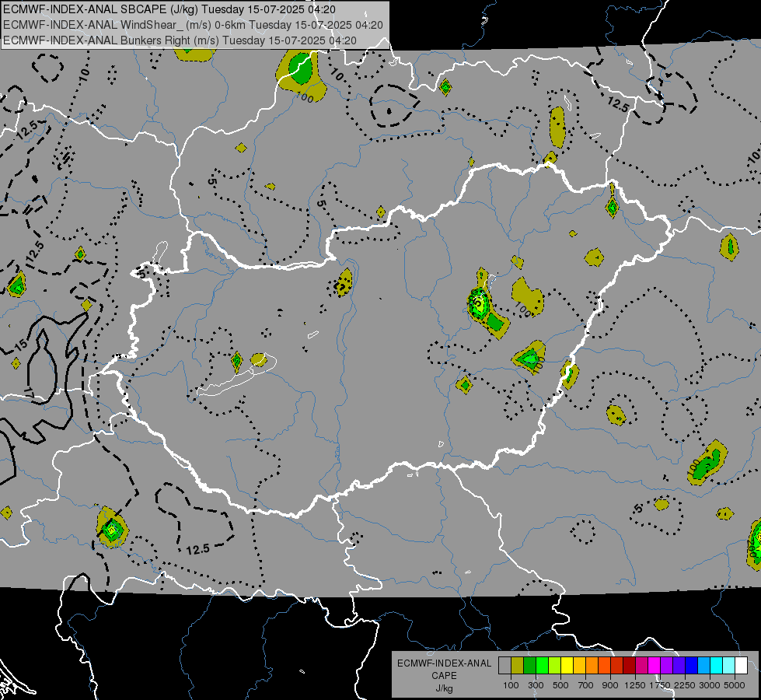
Task: Select the dark red legend swatch
Action: [629, 666]
